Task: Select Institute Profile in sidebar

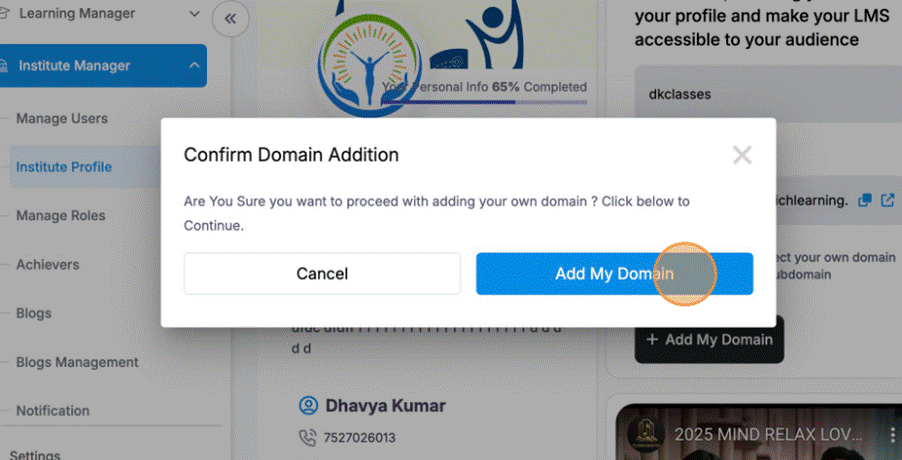Action: (64, 167)
